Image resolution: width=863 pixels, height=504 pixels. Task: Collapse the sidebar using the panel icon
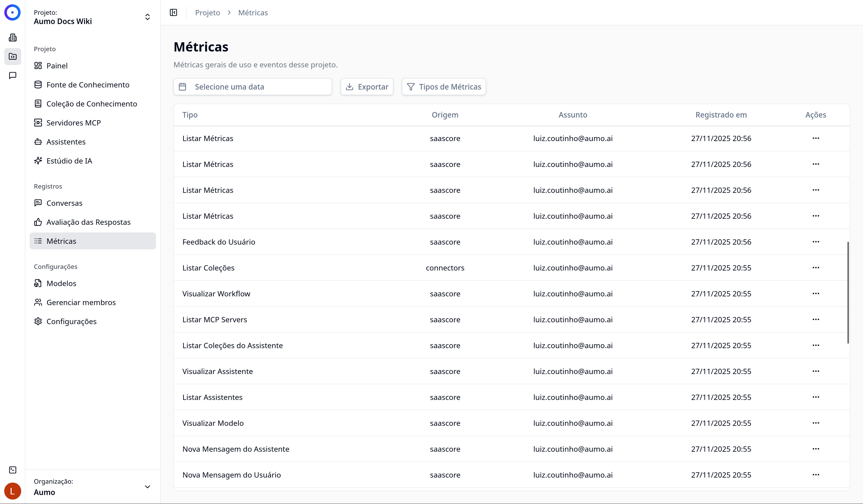[173, 12]
